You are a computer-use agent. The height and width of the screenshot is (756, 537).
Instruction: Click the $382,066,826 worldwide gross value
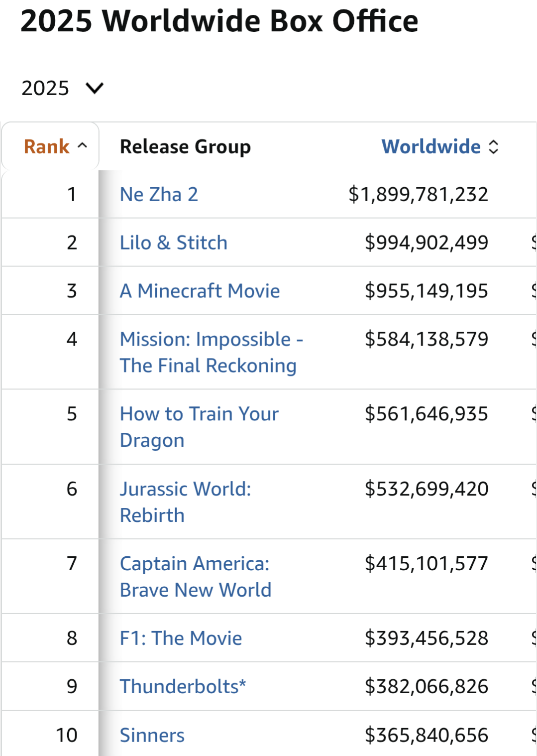[427, 686]
